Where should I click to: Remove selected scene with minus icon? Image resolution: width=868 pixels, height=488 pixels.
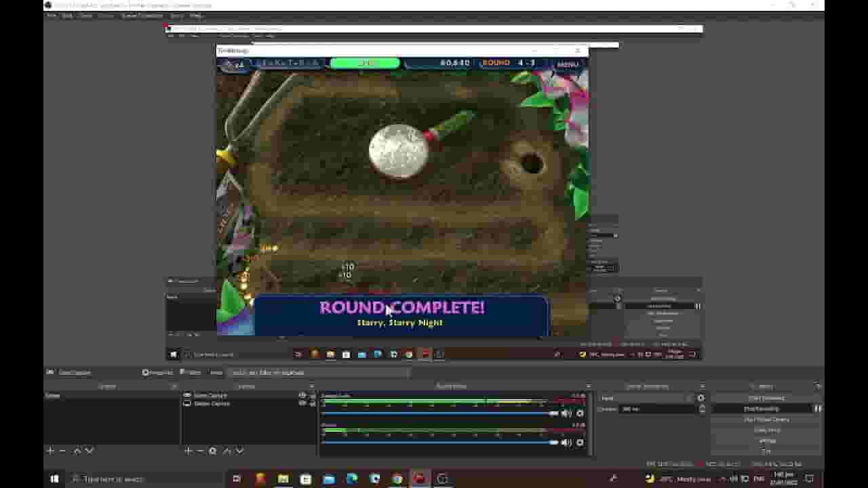pos(62,451)
